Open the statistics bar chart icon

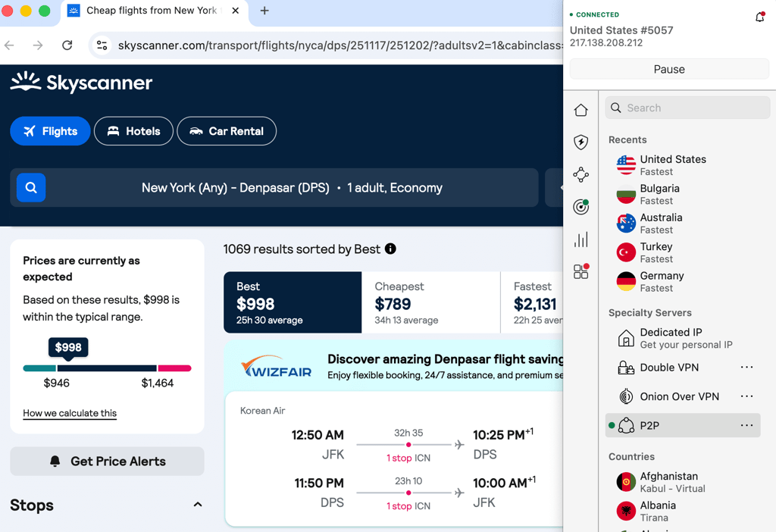pyautogui.click(x=581, y=239)
